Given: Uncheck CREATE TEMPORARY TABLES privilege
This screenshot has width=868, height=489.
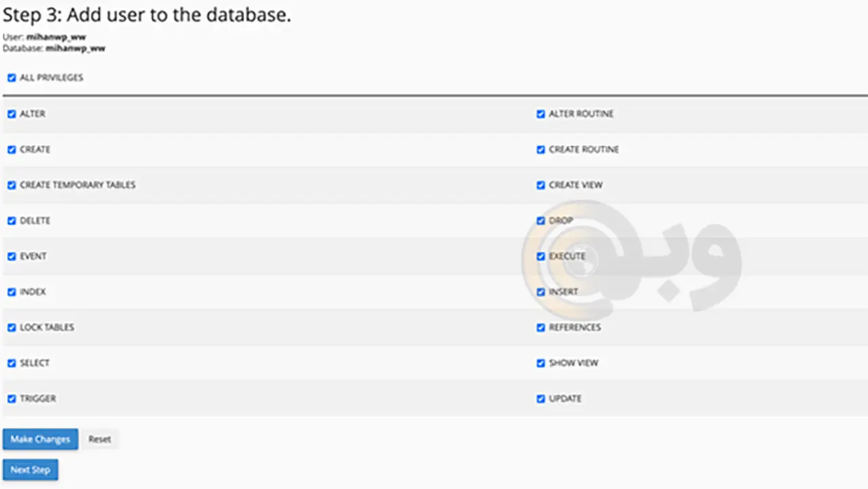Looking at the screenshot, I should tap(12, 185).
